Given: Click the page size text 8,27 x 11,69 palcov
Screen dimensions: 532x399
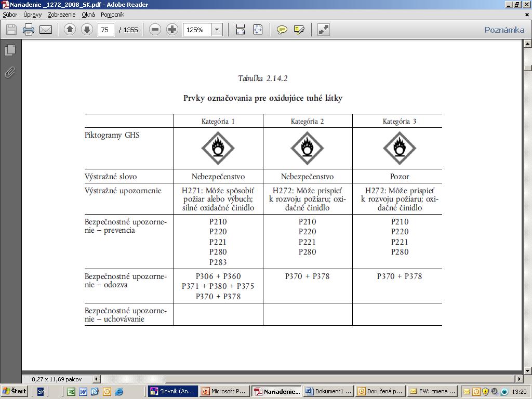Looking at the screenshot, I should (x=57, y=379).
